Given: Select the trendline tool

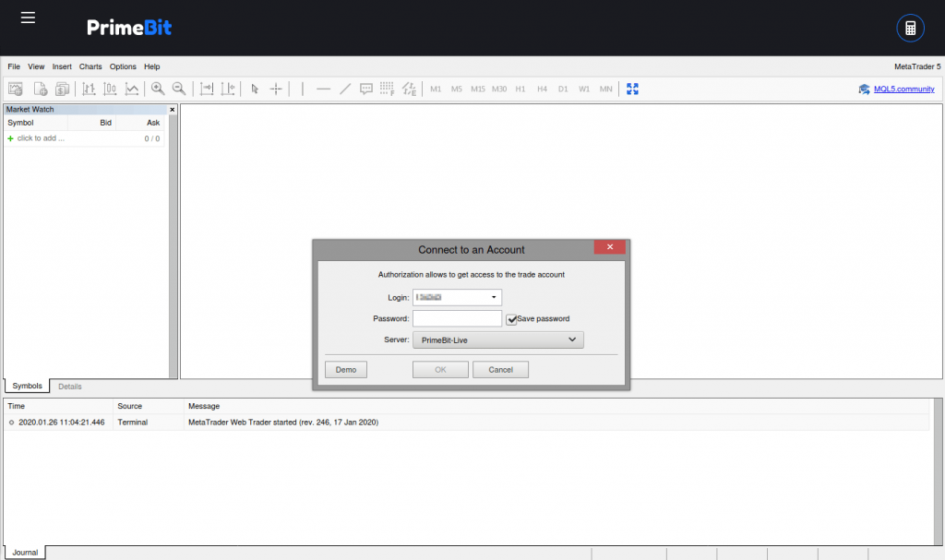Looking at the screenshot, I should pos(345,89).
